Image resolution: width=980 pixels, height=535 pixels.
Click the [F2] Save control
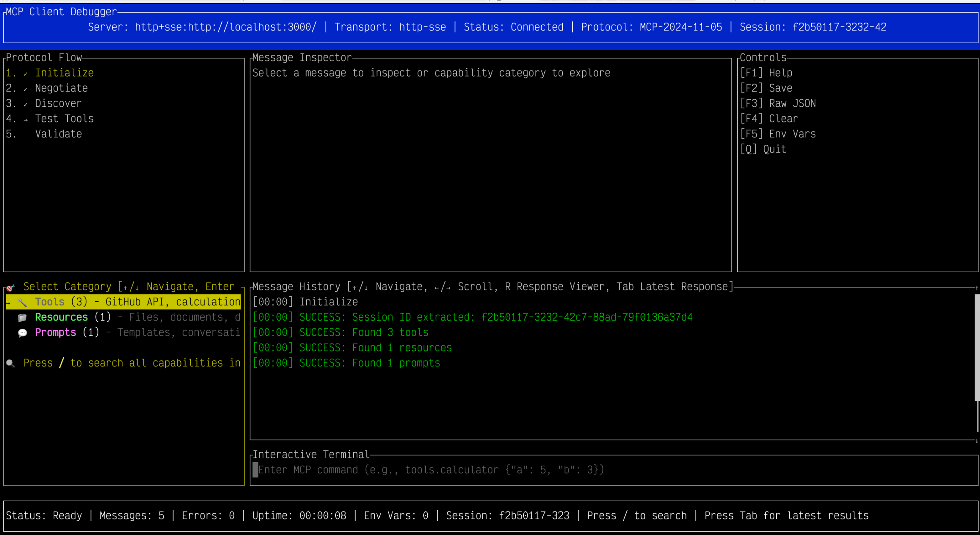[x=766, y=88]
